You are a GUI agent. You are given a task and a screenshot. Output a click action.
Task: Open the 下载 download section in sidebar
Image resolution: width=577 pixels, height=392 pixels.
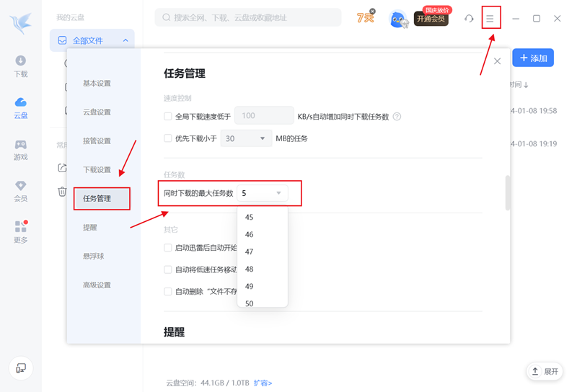[x=21, y=66]
